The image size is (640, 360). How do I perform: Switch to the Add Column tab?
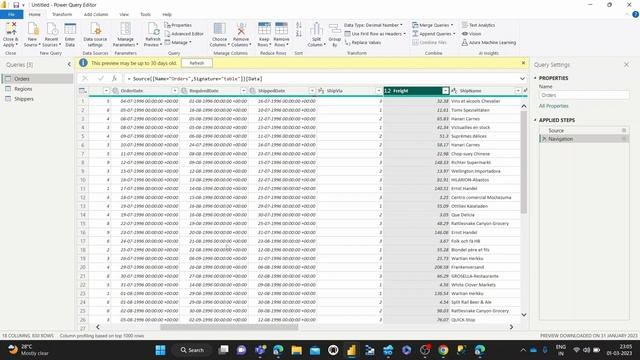click(96, 14)
